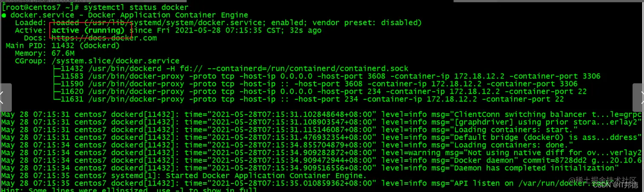Click the 'Main PID: 11432 (dockerd)' line
644x192 pixels.
pos(63,46)
